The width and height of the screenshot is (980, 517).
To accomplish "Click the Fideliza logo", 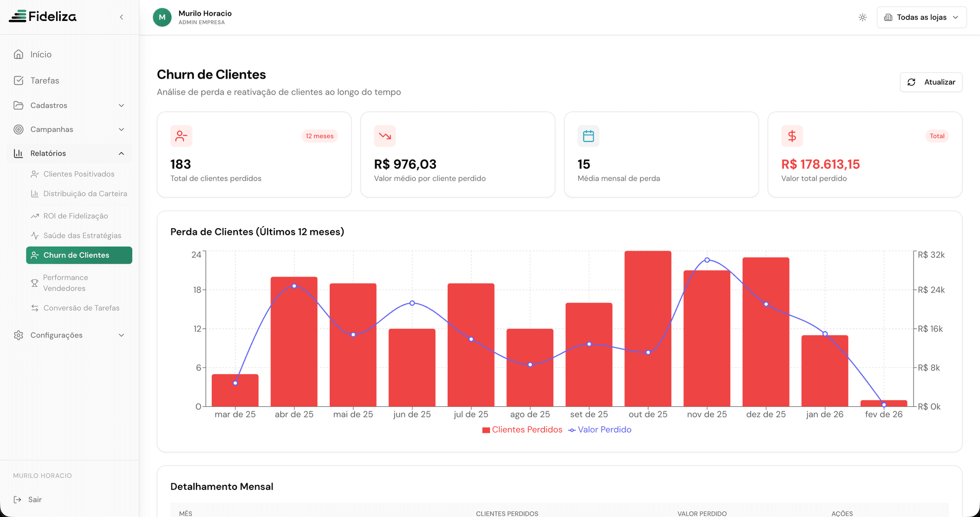I will pos(43,17).
